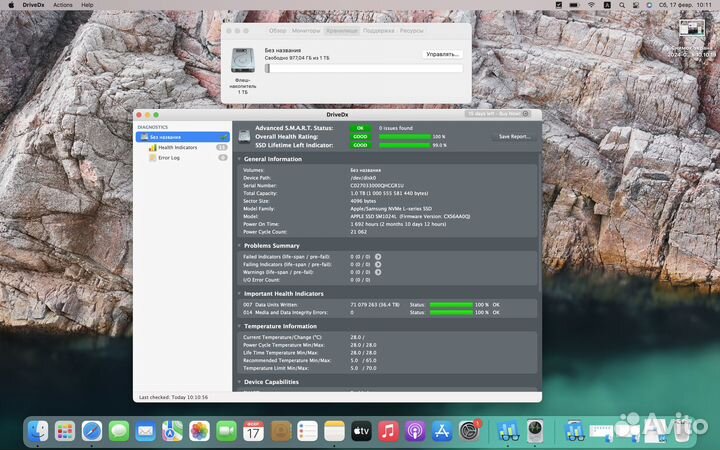This screenshot has width=720, height=450.
Task: Open Launchpad in the Dock
Action: [x=65, y=431]
